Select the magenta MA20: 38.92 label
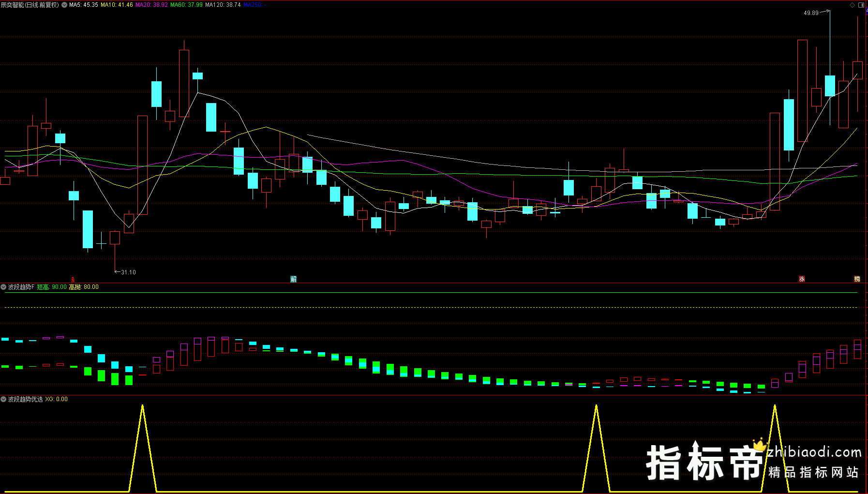868x494 pixels. [151, 5]
